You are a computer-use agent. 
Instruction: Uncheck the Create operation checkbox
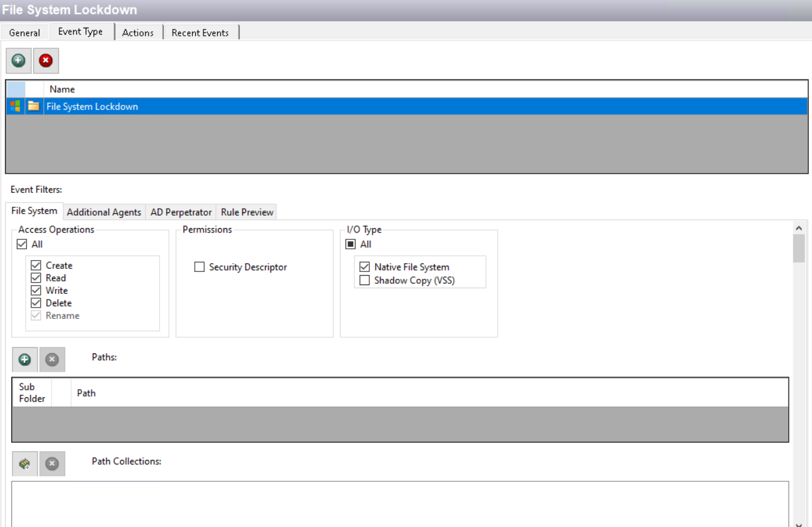(x=36, y=266)
